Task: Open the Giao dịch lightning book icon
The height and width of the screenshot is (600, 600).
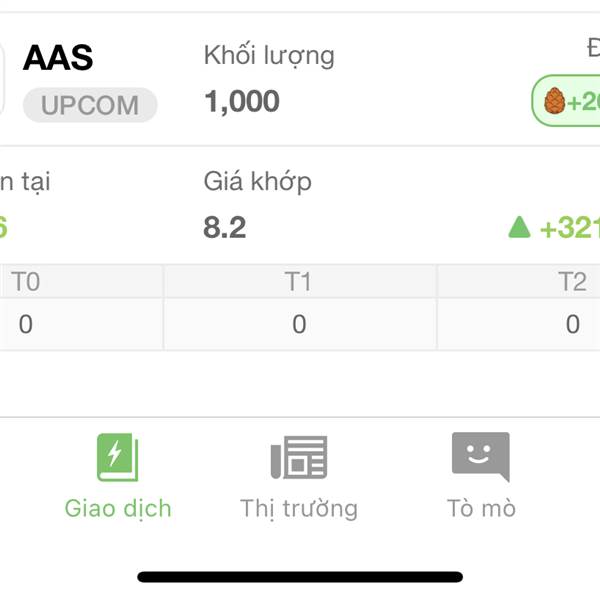Action: click(117, 457)
